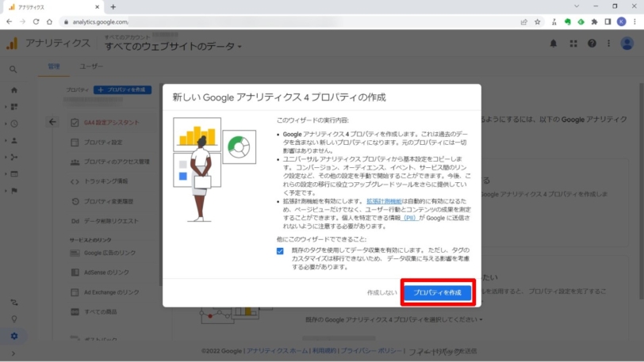The image size is (644, 362).
Task: Open the Acquisition icon in the sidebar
Action: [x=14, y=157]
